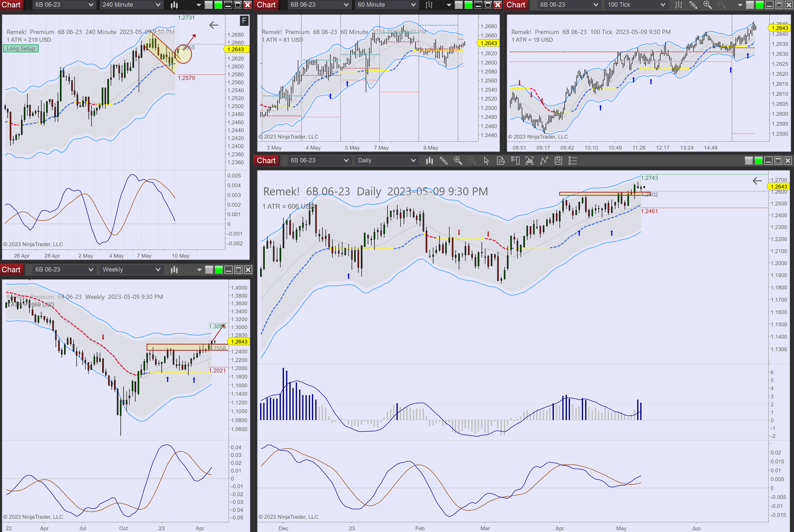Toggle the green link button on Daily chart
Image resolution: width=794 pixels, height=532 pixels.
coord(758,161)
